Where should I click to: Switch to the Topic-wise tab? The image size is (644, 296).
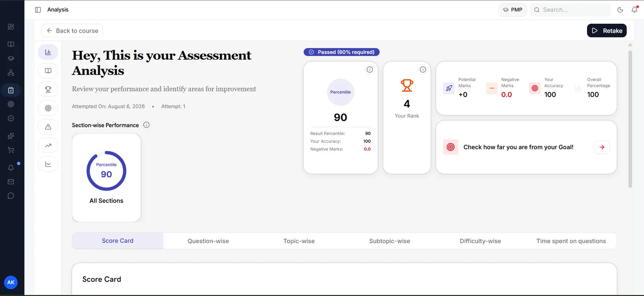(299, 241)
